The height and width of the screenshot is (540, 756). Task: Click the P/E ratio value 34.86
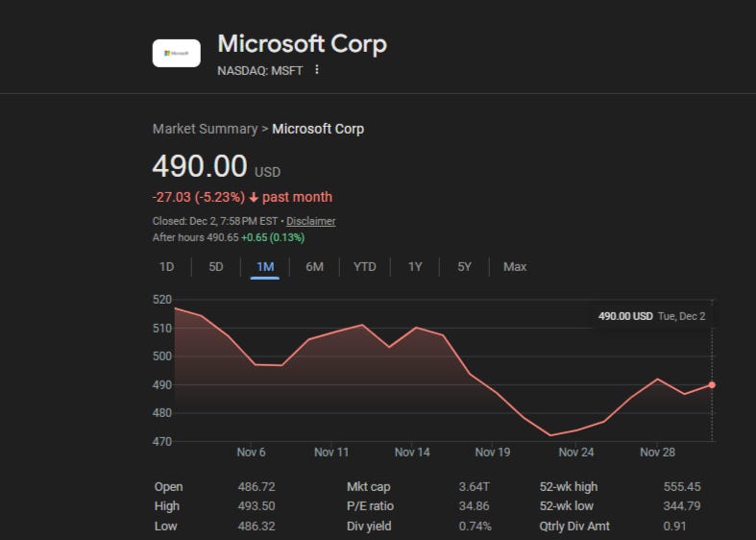pos(474,505)
